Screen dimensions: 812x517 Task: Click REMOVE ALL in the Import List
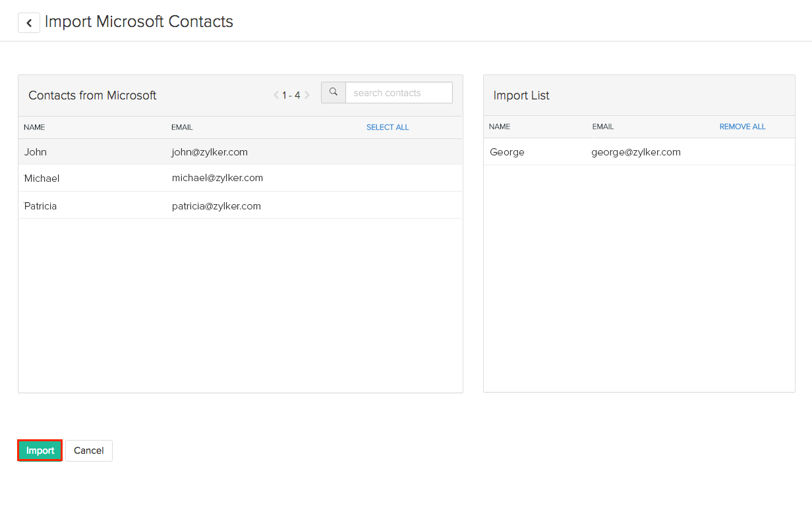pos(742,126)
